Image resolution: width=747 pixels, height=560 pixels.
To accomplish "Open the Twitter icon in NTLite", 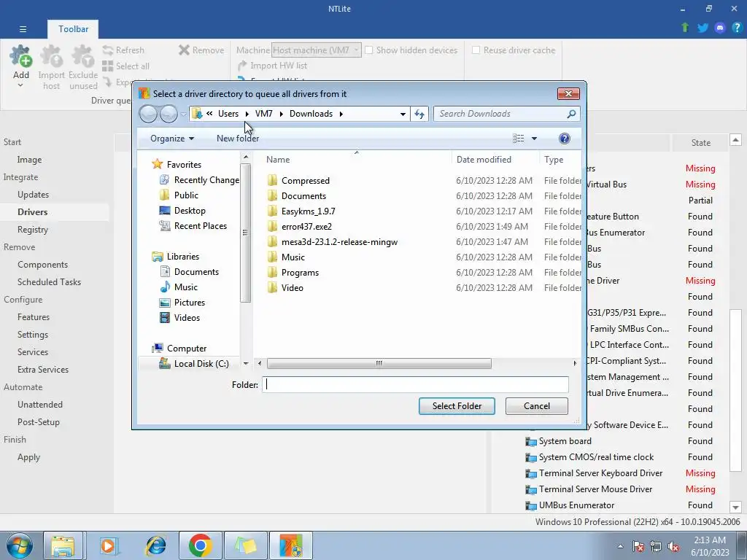I will pyautogui.click(x=703, y=28).
